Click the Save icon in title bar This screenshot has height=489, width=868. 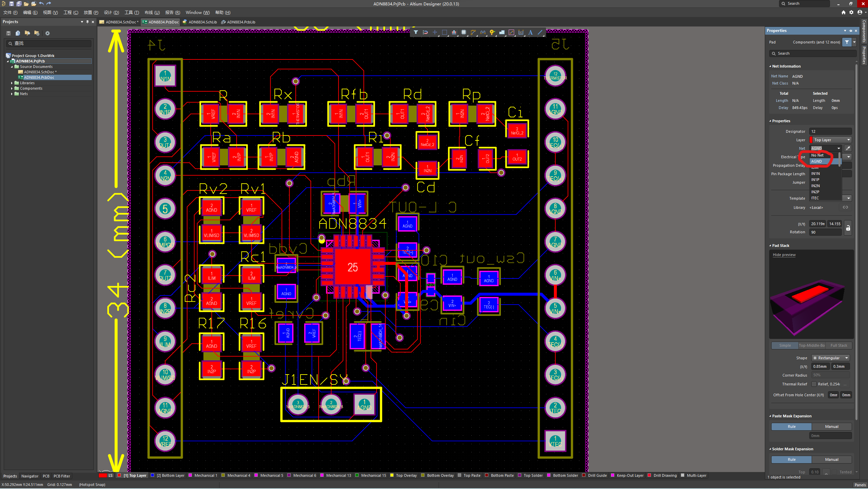point(11,4)
